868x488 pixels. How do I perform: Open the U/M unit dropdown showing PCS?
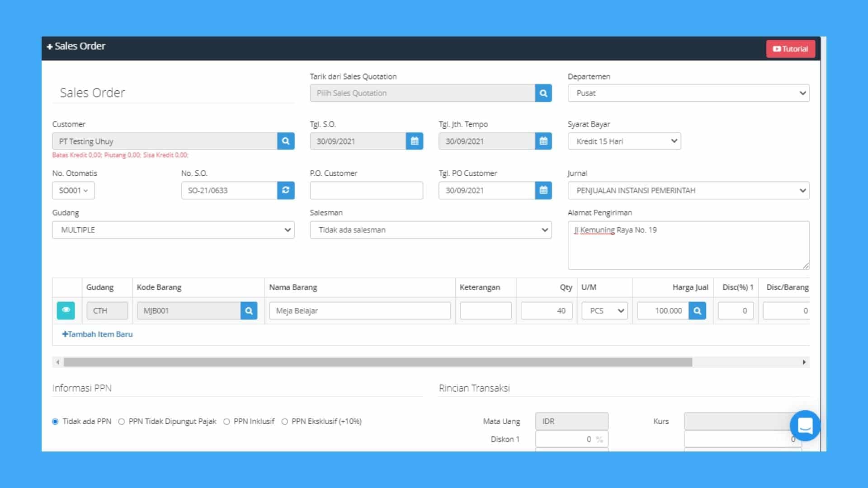(604, 310)
